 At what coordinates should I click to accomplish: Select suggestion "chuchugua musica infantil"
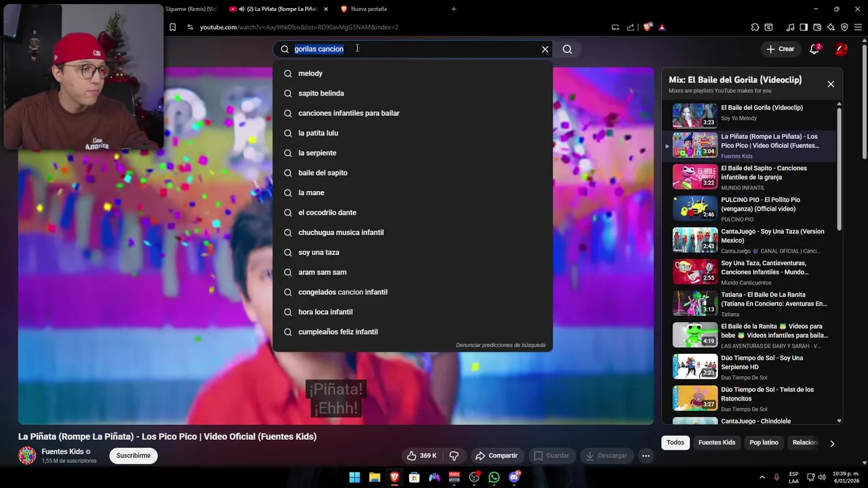[412, 232]
